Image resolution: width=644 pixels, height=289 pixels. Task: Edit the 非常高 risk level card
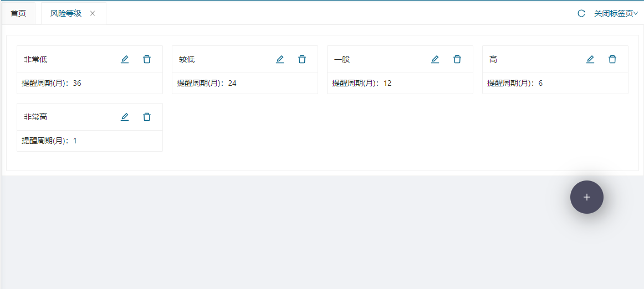click(x=125, y=117)
